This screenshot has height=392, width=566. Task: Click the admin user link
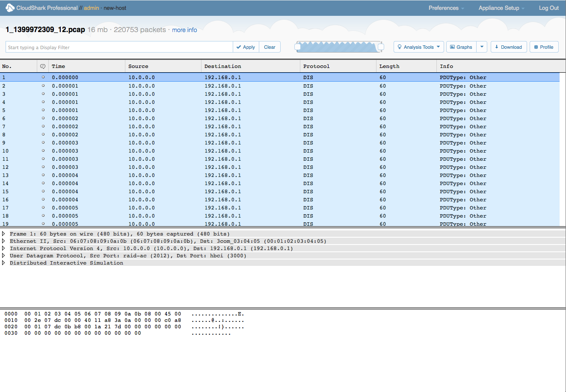point(91,8)
